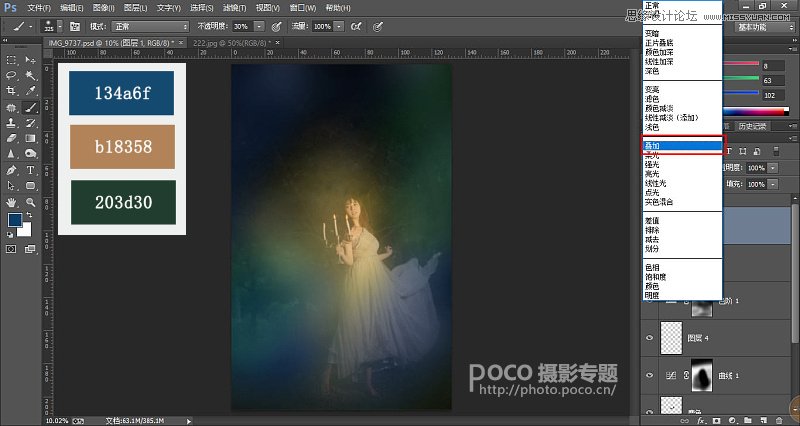Select the Magic Wand tool
The image size is (800, 426).
pos(31,76)
